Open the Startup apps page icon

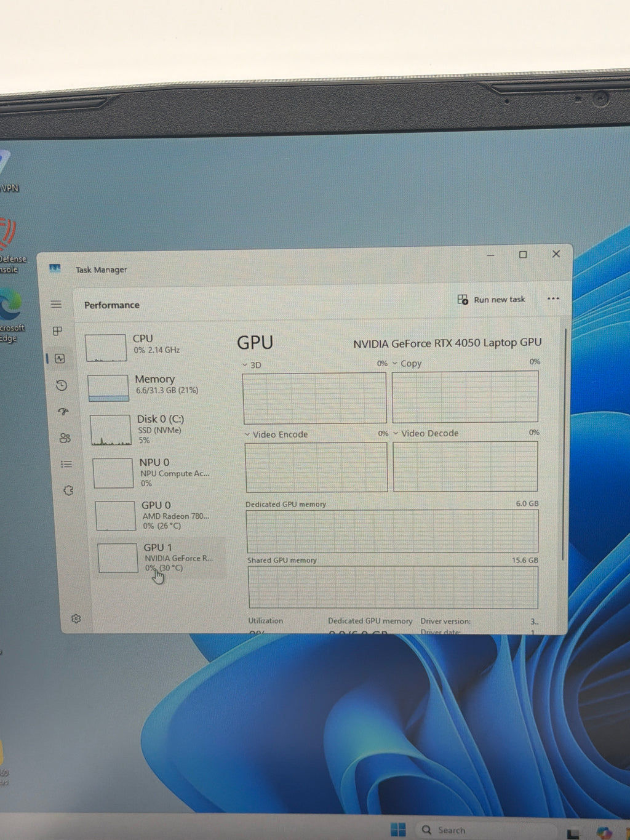click(x=63, y=412)
